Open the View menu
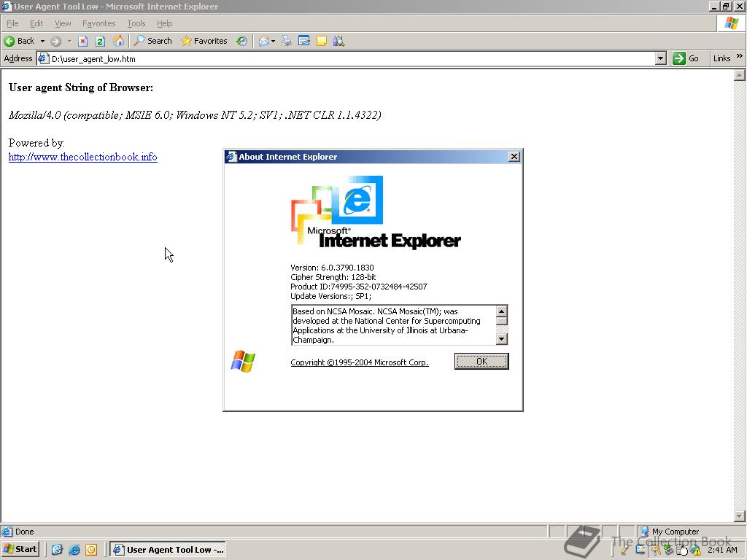Image resolution: width=747 pixels, height=560 pixels. coord(63,23)
